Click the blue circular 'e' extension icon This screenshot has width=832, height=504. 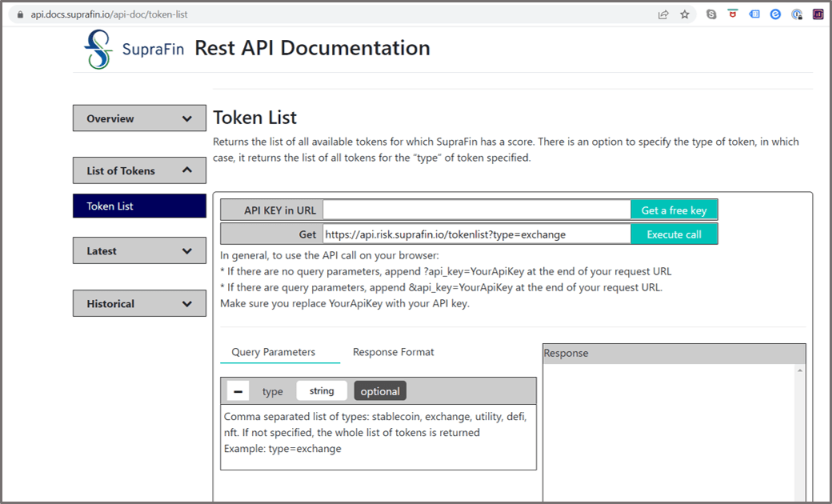pyautogui.click(x=775, y=14)
